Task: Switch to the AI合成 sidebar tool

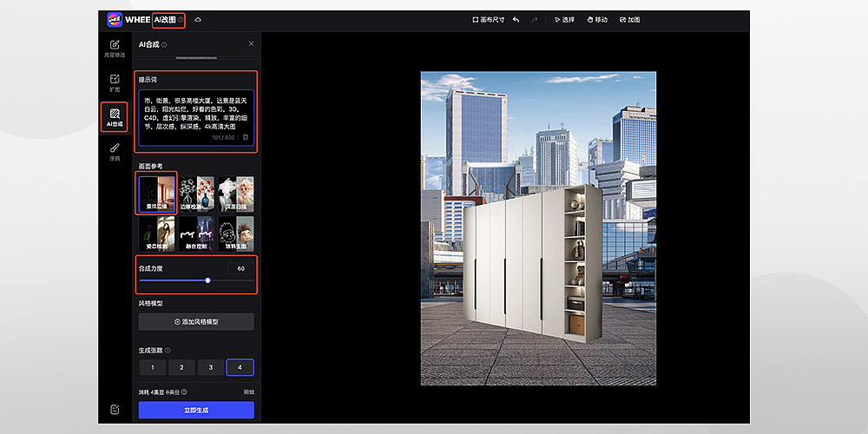Action: pos(115,117)
